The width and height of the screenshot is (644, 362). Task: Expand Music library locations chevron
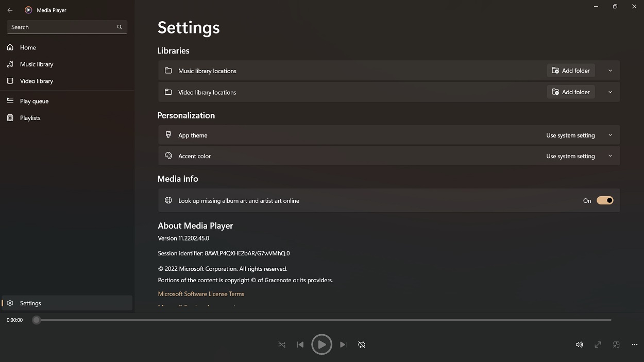610,71
